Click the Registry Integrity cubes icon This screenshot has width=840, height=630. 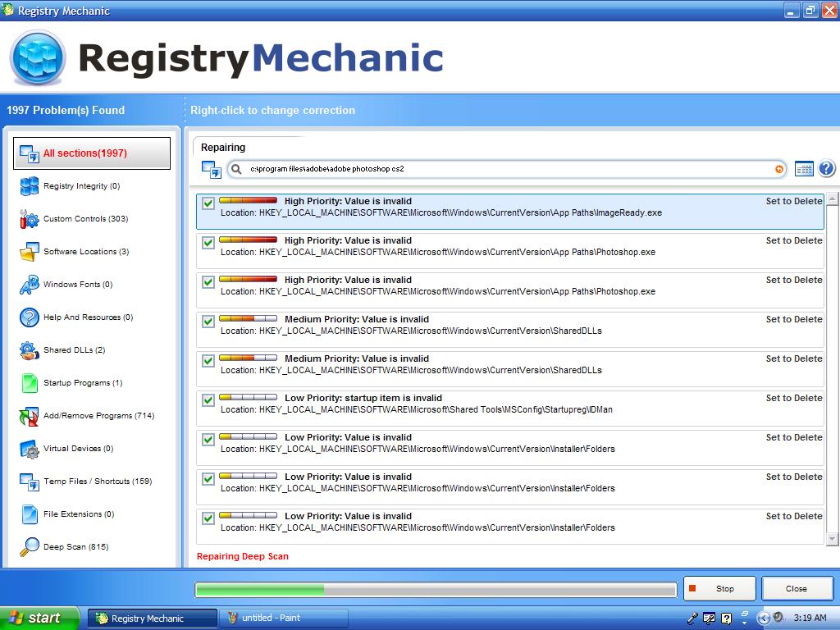(29, 186)
